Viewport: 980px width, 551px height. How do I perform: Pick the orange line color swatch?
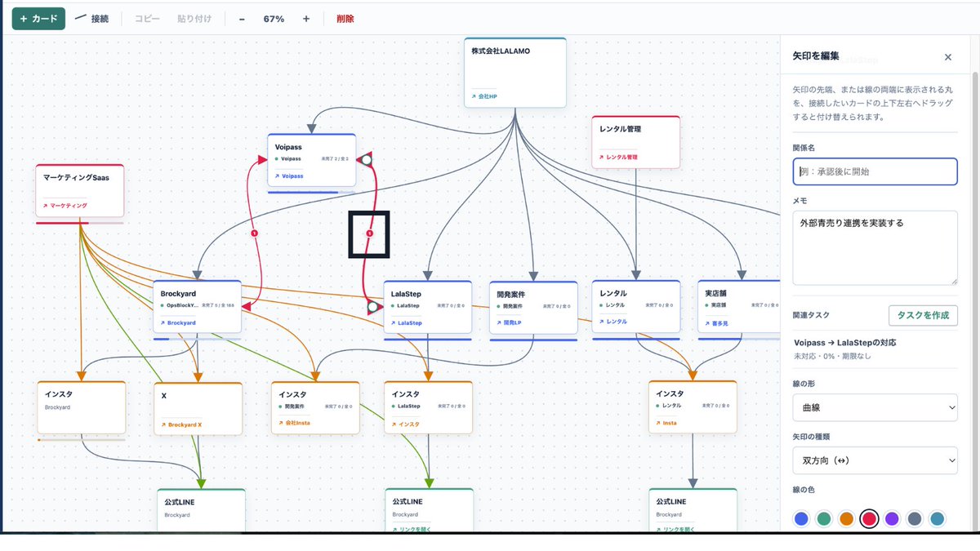pyautogui.click(x=847, y=518)
